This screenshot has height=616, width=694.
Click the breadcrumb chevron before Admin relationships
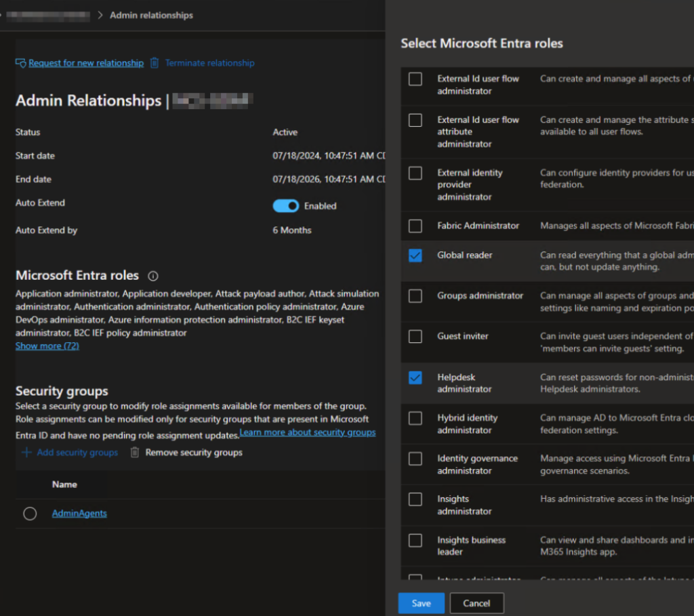pyautogui.click(x=100, y=15)
